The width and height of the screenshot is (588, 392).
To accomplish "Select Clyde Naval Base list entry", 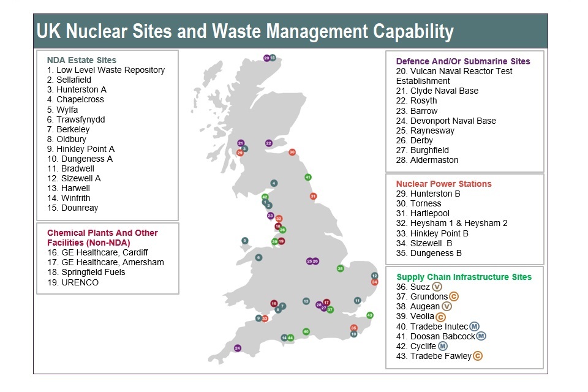I will [437, 91].
